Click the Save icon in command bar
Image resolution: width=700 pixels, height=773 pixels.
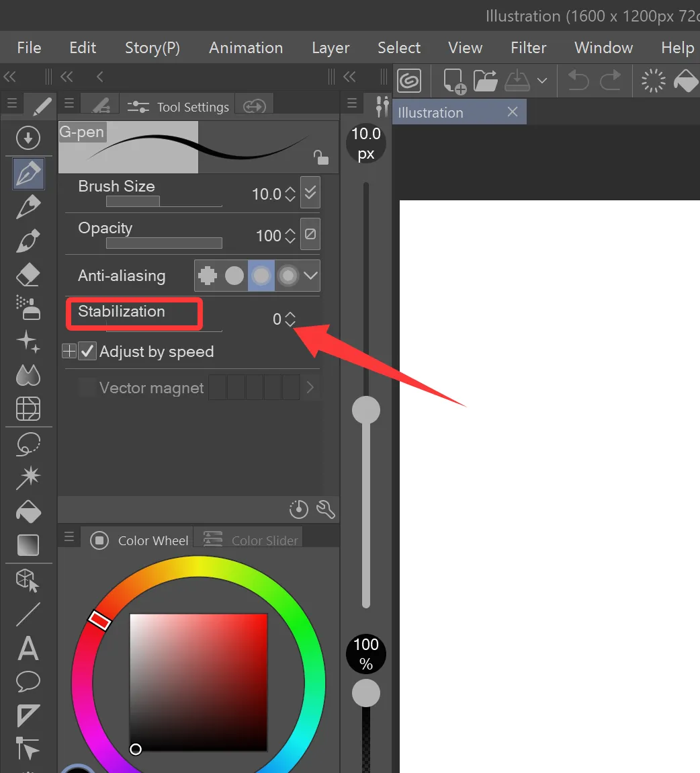click(x=517, y=81)
